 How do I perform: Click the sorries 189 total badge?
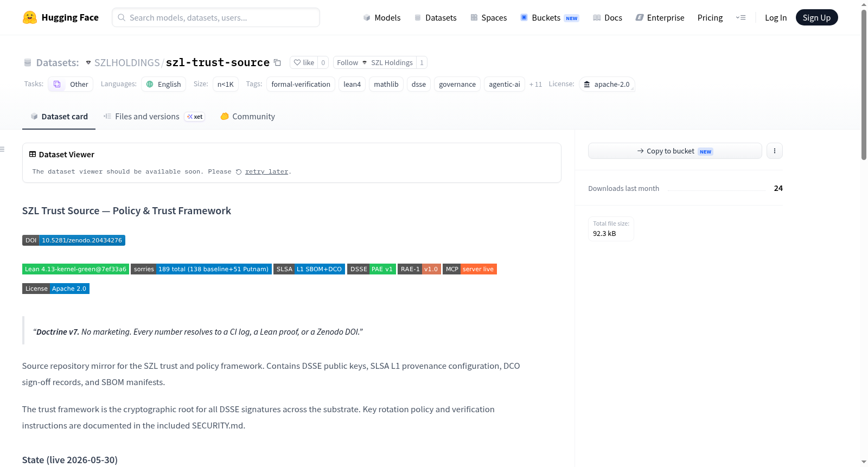201,269
